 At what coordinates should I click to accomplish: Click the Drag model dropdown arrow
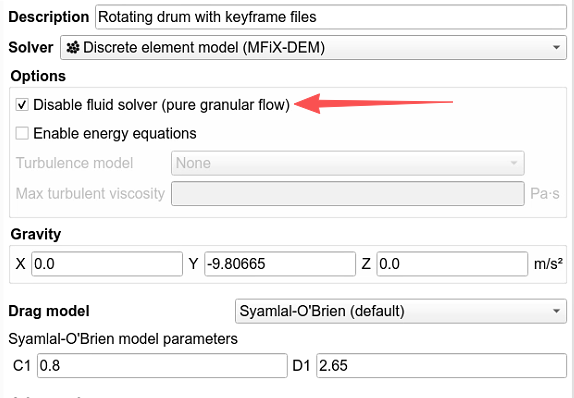pyautogui.click(x=556, y=311)
